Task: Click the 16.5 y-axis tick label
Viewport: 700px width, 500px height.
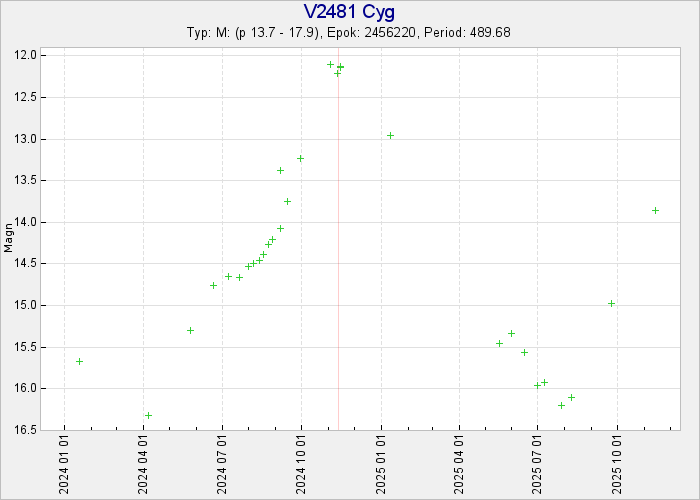Action: pos(28,430)
